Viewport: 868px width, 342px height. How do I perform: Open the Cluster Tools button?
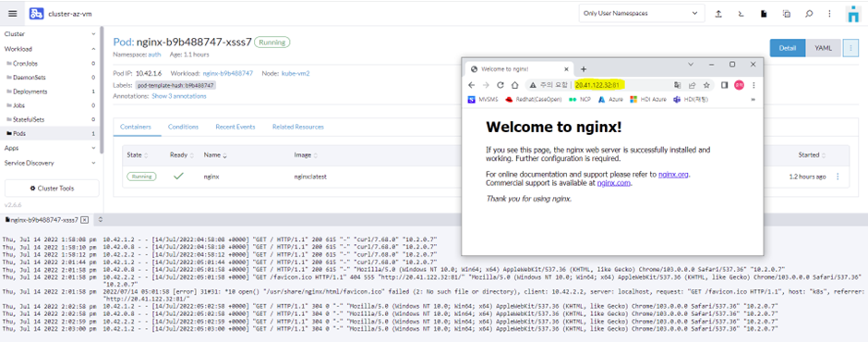(52, 189)
